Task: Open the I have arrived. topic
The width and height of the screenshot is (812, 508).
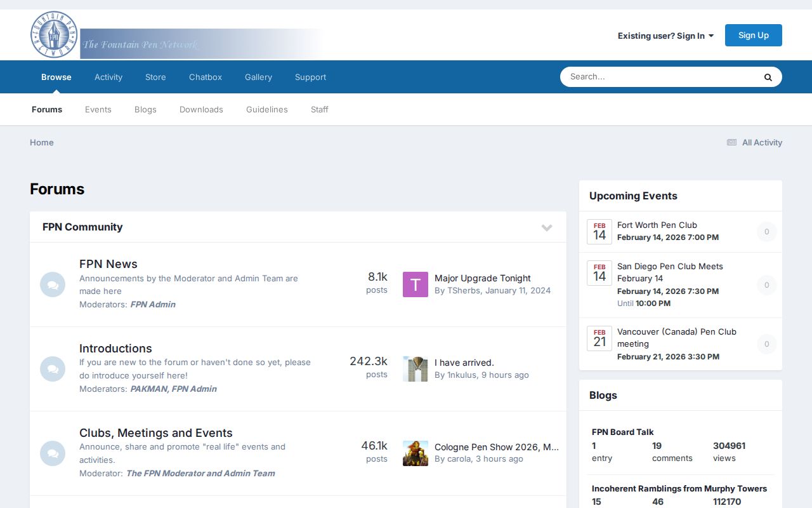Action: [x=464, y=363]
